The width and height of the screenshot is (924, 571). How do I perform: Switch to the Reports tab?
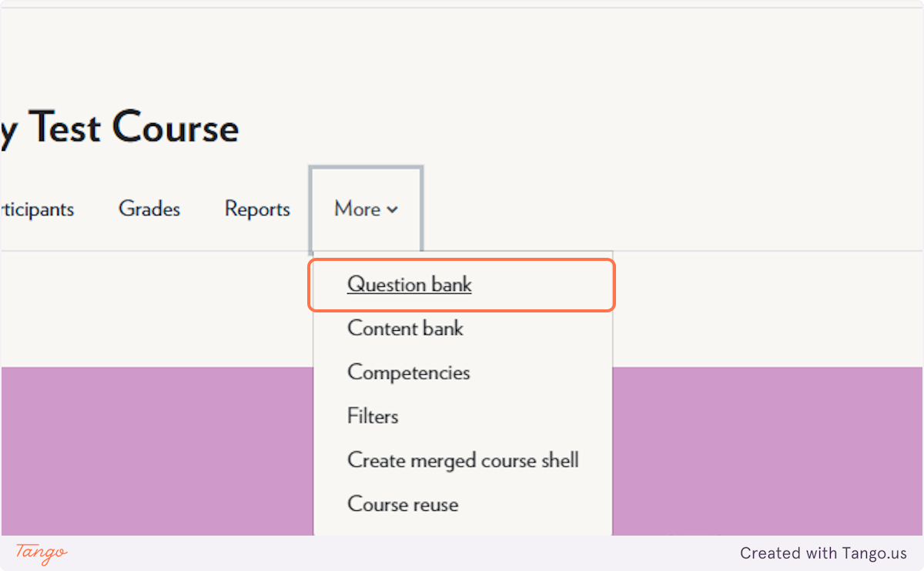(257, 209)
